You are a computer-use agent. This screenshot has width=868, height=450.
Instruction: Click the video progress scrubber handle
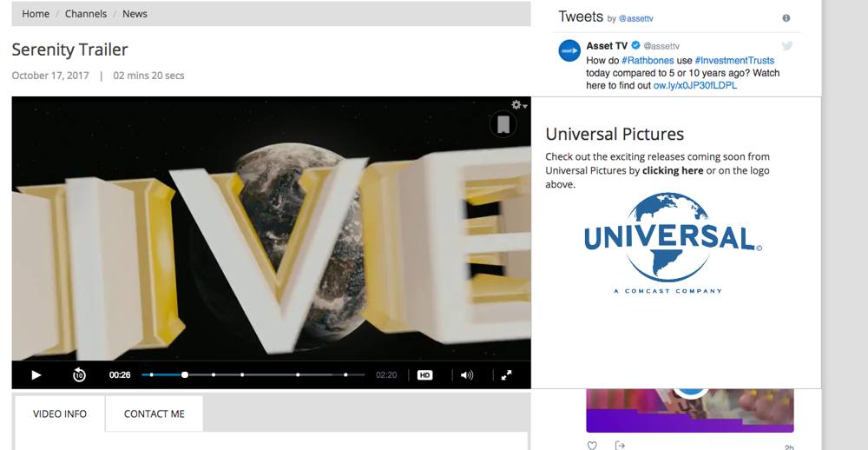tap(185, 375)
